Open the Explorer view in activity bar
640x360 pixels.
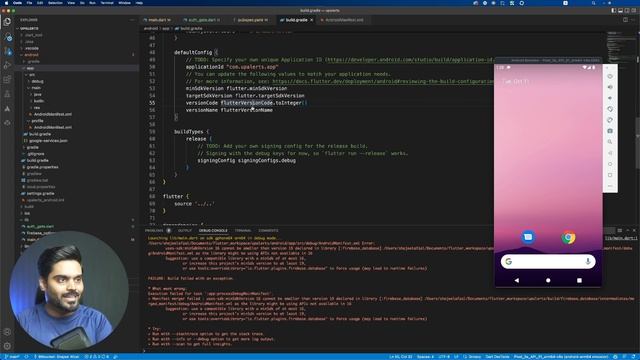(x=7, y=22)
